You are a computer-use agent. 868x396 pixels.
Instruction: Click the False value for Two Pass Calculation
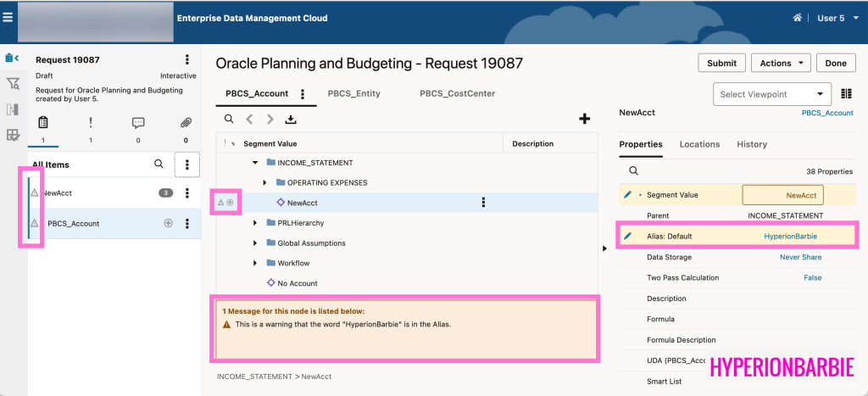point(812,277)
